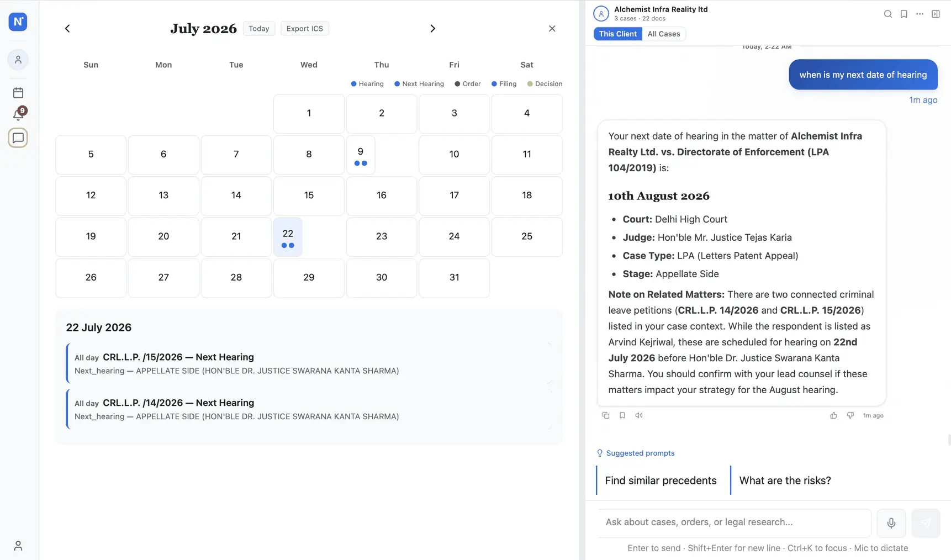Click the send message arrow button
The image size is (951, 560).
[x=926, y=523]
